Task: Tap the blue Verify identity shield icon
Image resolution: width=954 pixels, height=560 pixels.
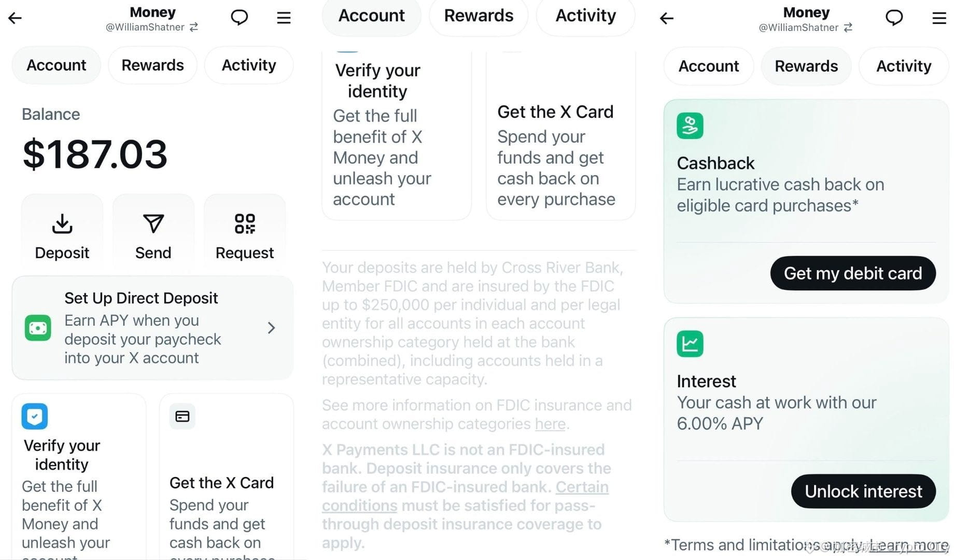Action: [x=35, y=416]
